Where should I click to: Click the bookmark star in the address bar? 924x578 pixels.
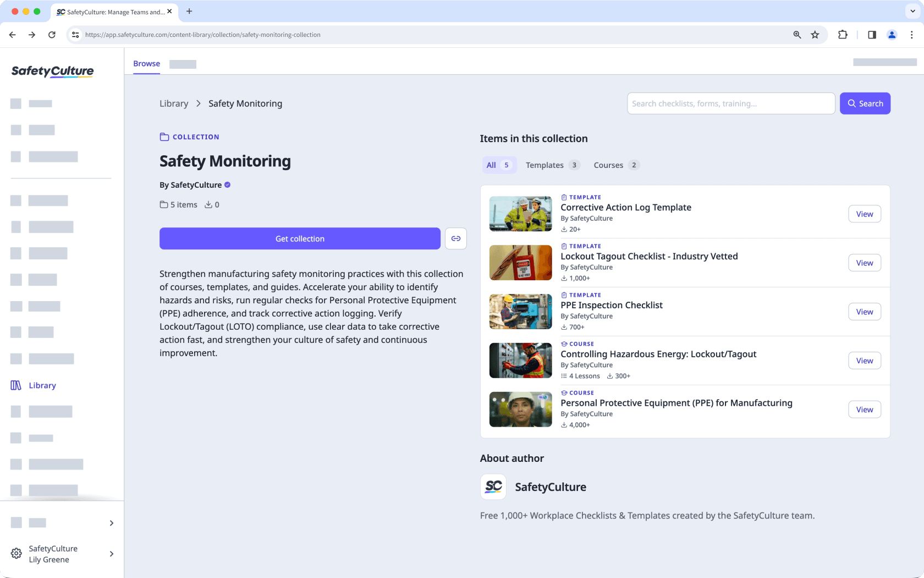pos(815,35)
